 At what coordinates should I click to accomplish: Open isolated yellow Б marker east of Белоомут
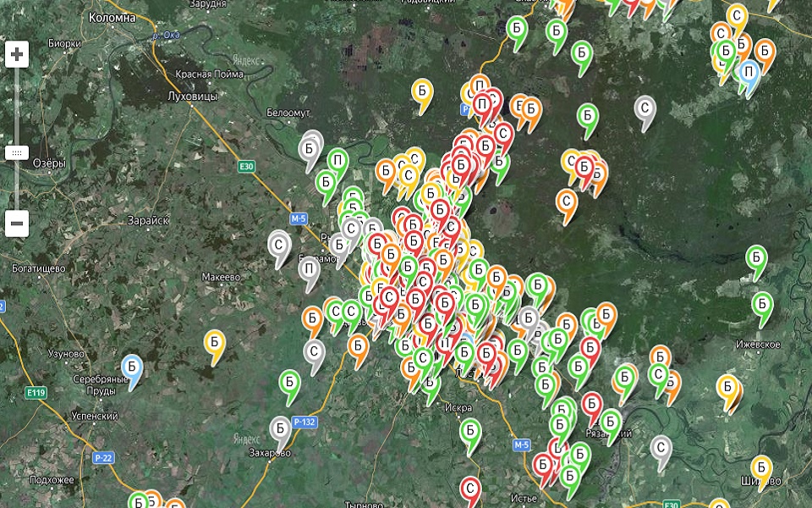[422, 91]
